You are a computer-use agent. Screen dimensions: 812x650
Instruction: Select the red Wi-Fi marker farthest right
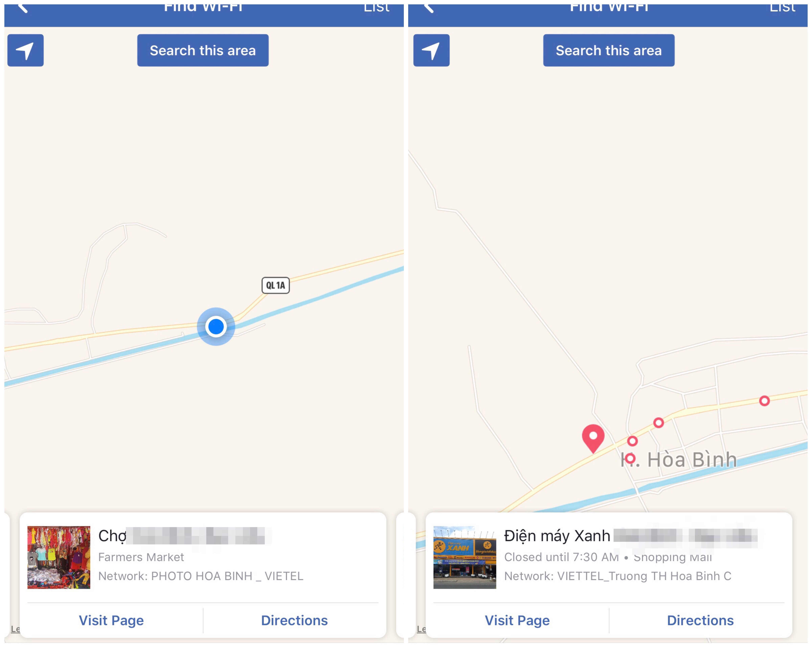764,400
